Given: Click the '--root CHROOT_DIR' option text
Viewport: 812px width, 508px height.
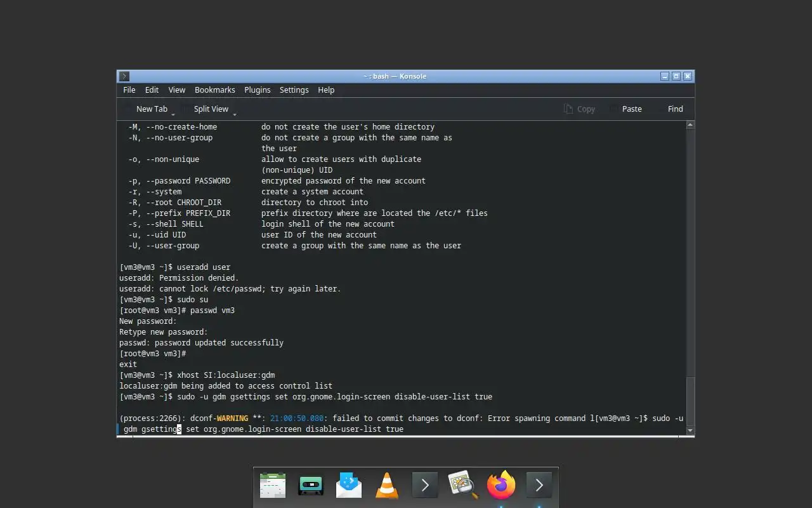Looking at the screenshot, I should coord(183,203).
